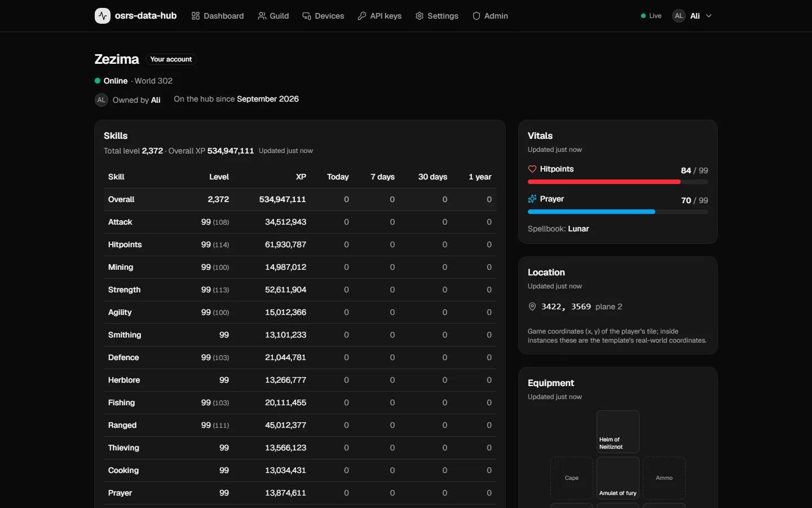812x508 pixels.
Task: Click the Agility skill row name
Action: pyautogui.click(x=120, y=312)
